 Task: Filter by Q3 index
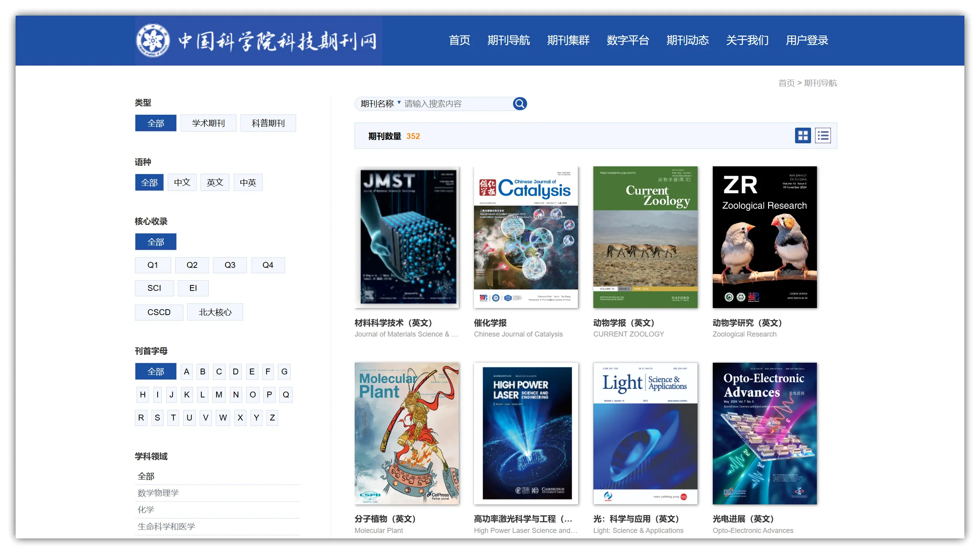230,265
